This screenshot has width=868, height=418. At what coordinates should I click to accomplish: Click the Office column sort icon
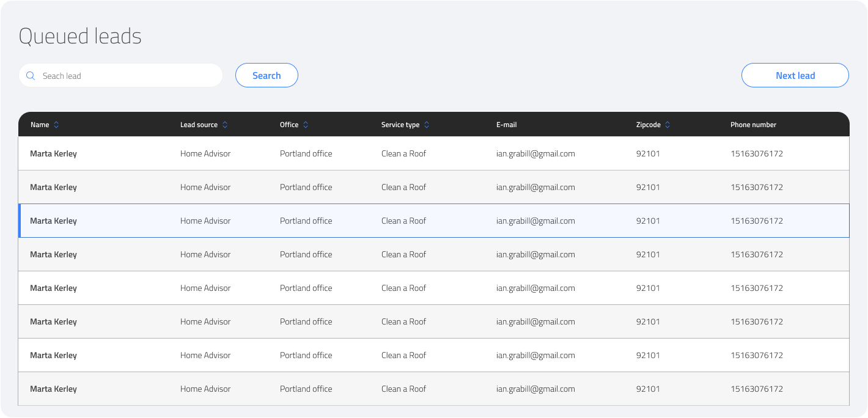(306, 124)
